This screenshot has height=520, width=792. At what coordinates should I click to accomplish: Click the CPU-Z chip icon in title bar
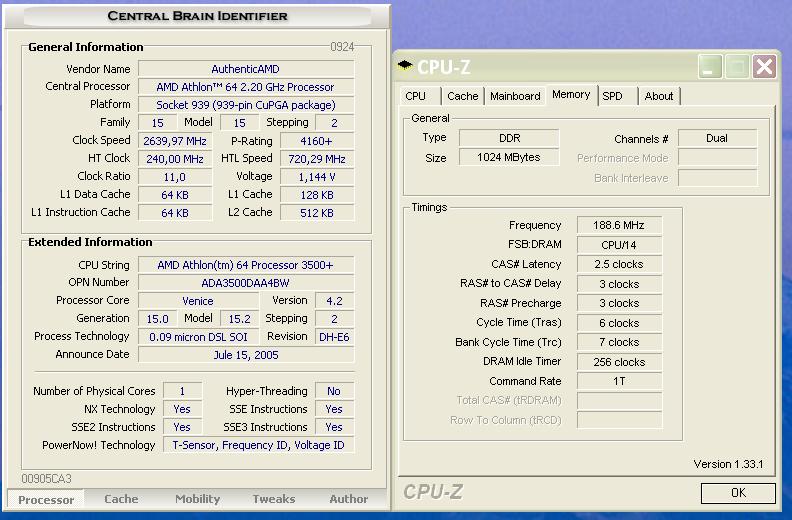pos(405,65)
